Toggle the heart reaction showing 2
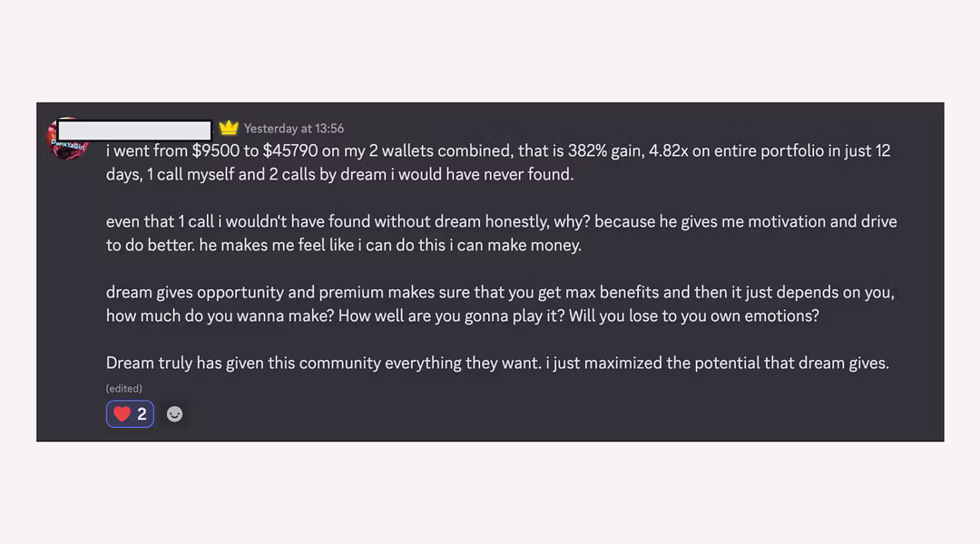Image resolution: width=980 pixels, height=544 pixels. click(x=130, y=414)
